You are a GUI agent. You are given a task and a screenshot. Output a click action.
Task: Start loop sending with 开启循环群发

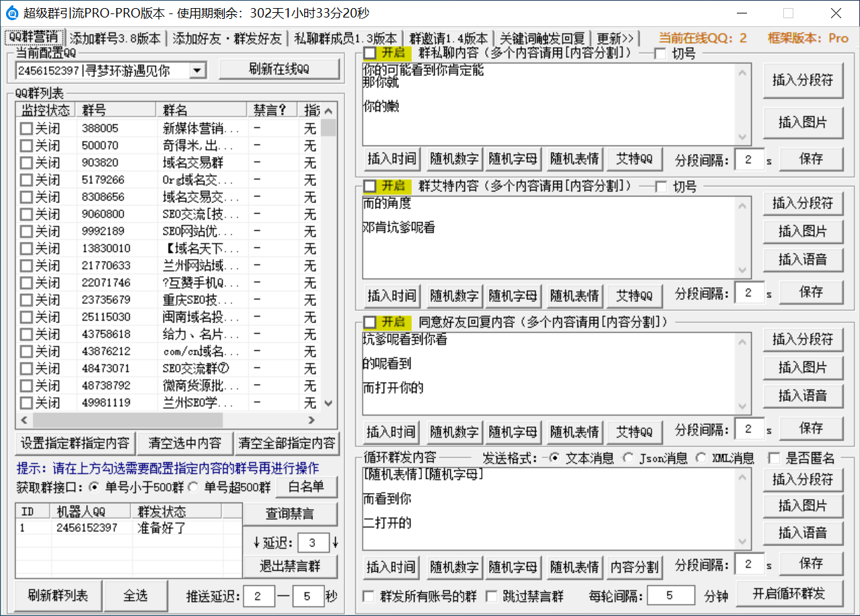pos(788,594)
